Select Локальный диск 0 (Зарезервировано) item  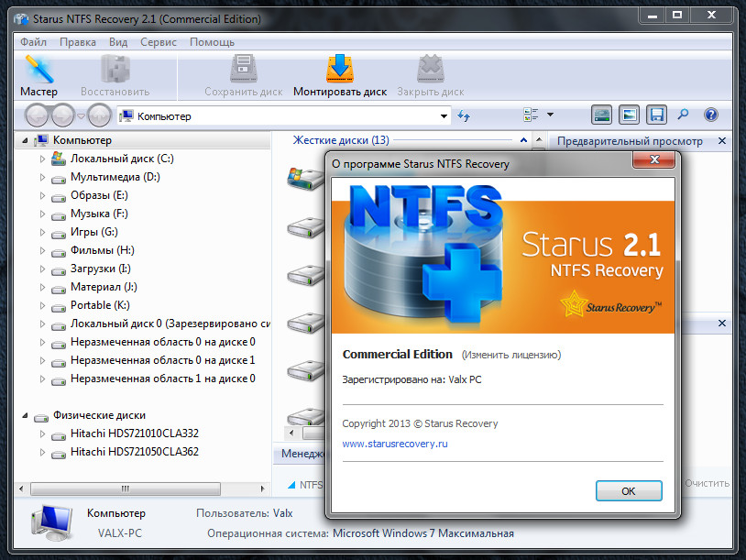[170, 324]
